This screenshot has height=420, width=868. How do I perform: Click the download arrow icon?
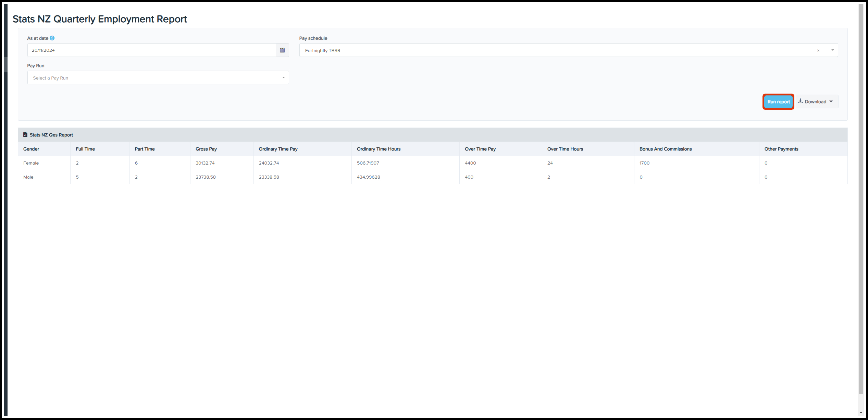[801, 101]
